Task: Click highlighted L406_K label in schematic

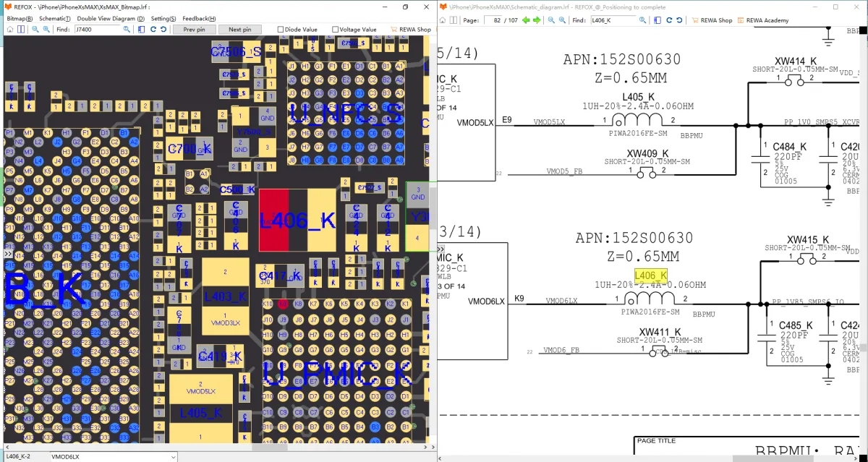Action: tap(650, 275)
